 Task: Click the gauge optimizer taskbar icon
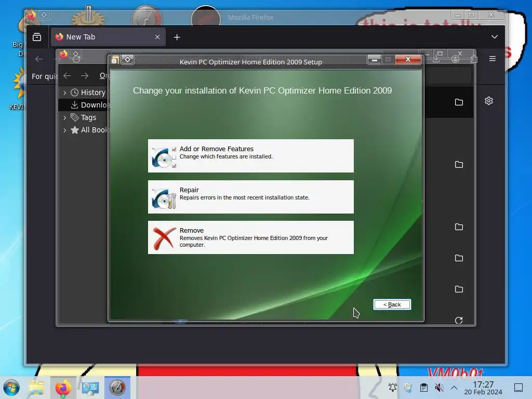click(x=117, y=388)
